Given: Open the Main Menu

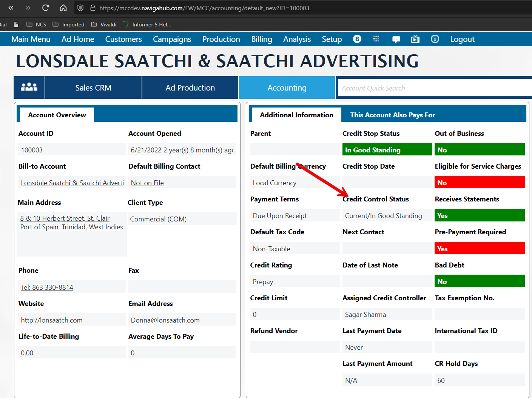Looking at the screenshot, I should pos(31,39).
